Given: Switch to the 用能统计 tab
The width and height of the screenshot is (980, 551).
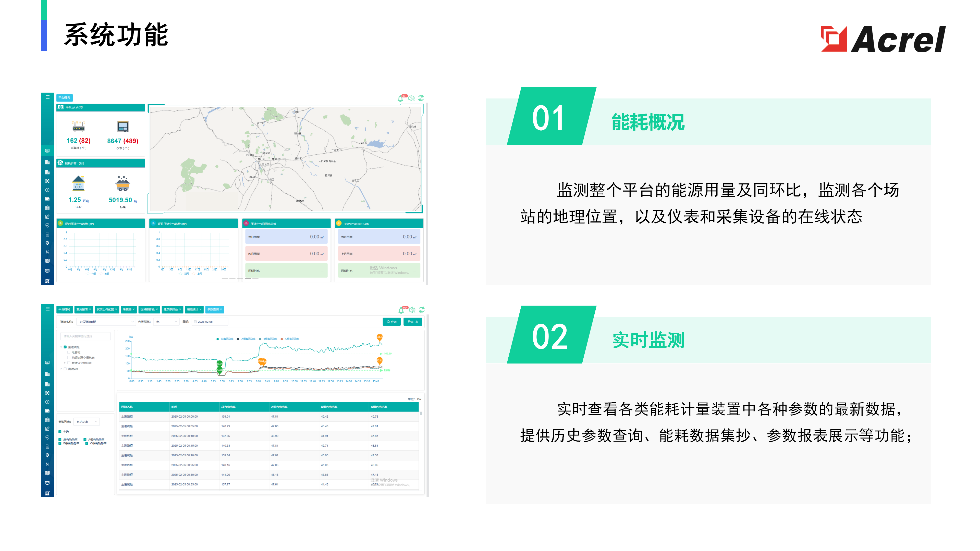Looking at the screenshot, I should pyautogui.click(x=192, y=309).
